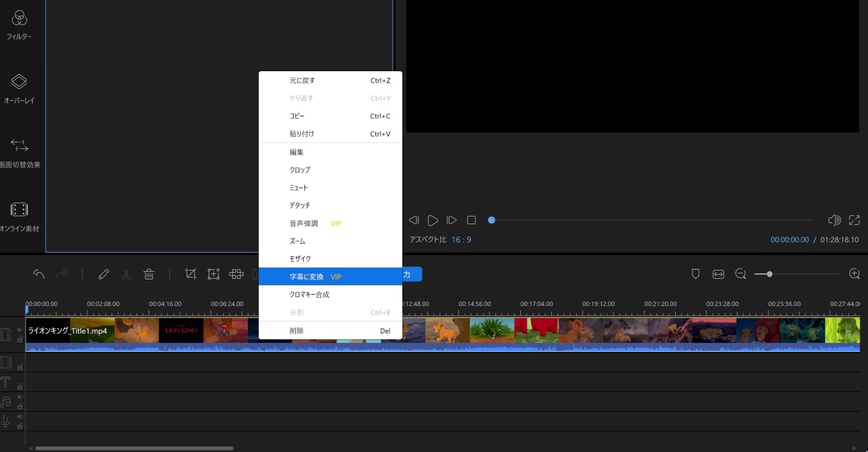Click the main video track film icon
Screen dimensions: 868x452
coord(6,334)
